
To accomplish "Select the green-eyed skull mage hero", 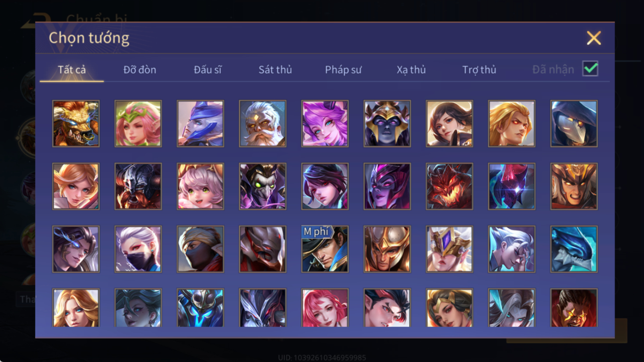I will click(x=263, y=186).
